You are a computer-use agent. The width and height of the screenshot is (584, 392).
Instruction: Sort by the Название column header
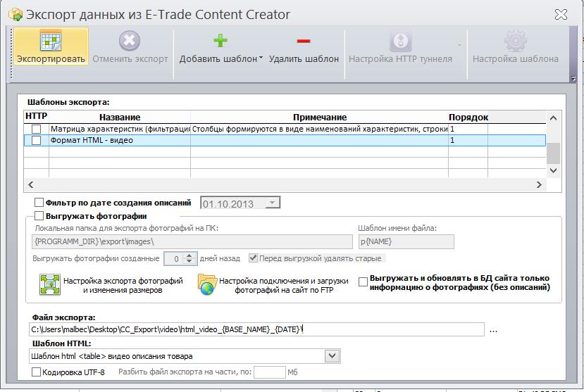[x=120, y=117]
